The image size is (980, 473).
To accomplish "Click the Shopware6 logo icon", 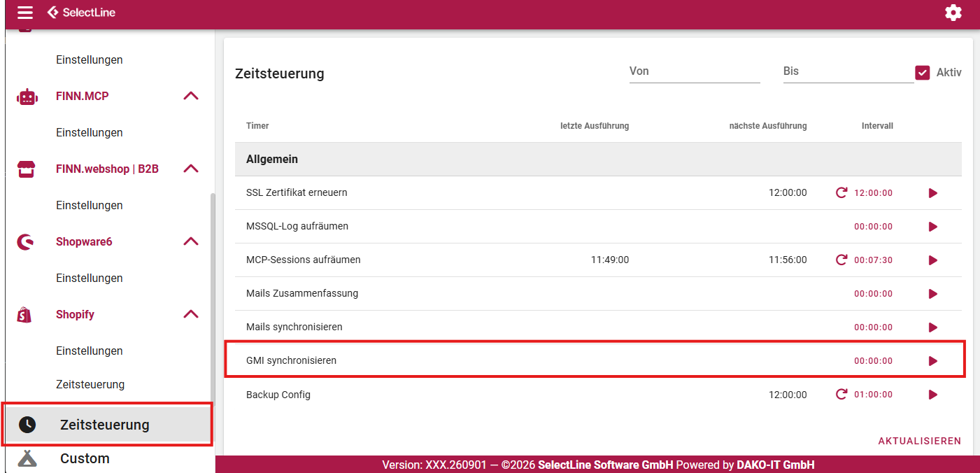I will click(x=25, y=242).
